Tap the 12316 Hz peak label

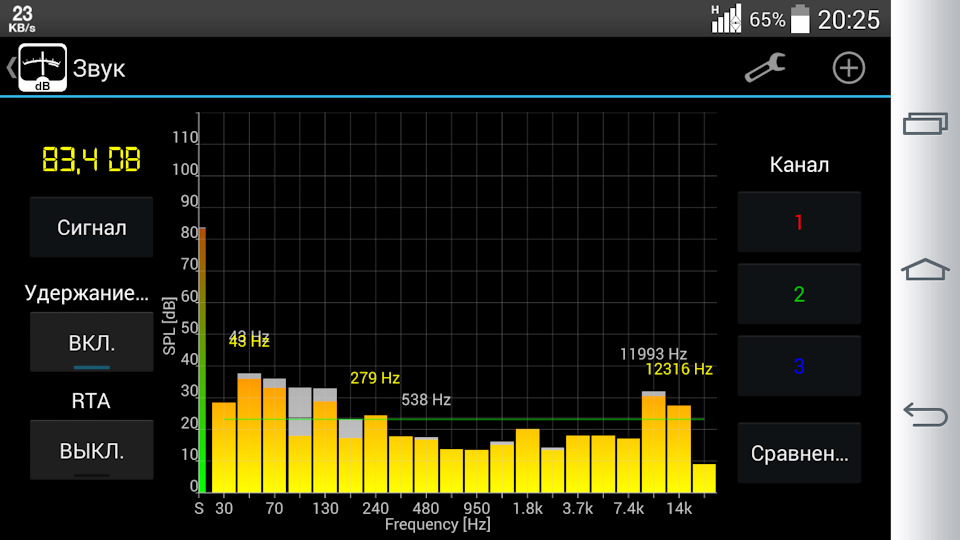tap(678, 369)
